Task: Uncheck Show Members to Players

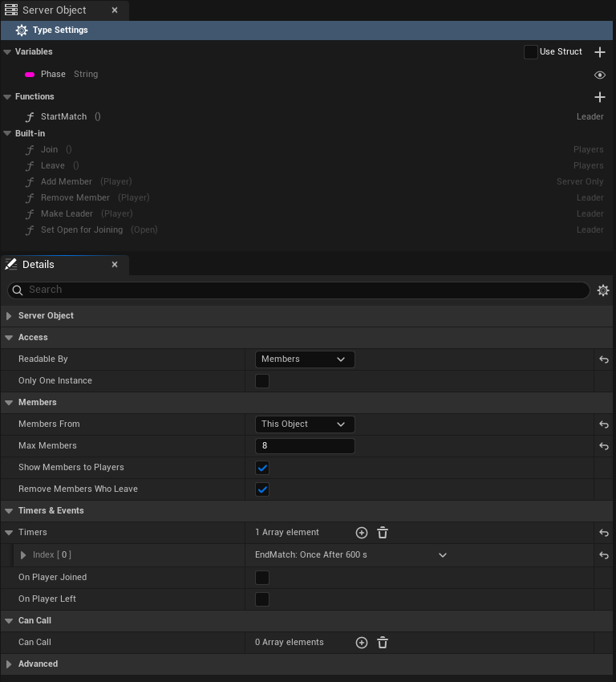Action: coord(262,468)
